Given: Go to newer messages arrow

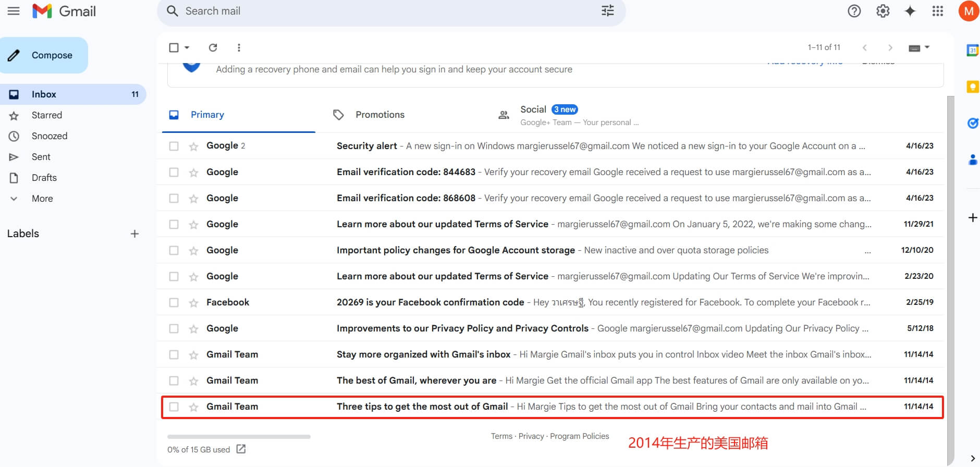Looking at the screenshot, I should pos(865,47).
